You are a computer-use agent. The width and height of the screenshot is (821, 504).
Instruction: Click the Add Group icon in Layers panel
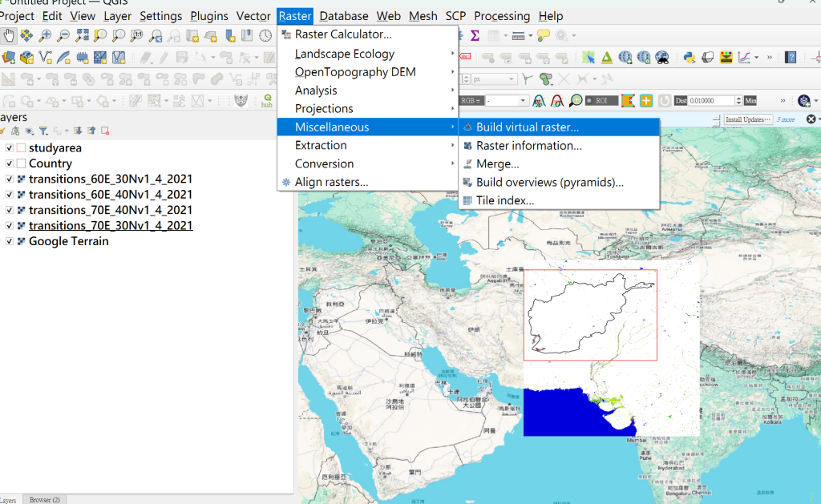pos(15,131)
